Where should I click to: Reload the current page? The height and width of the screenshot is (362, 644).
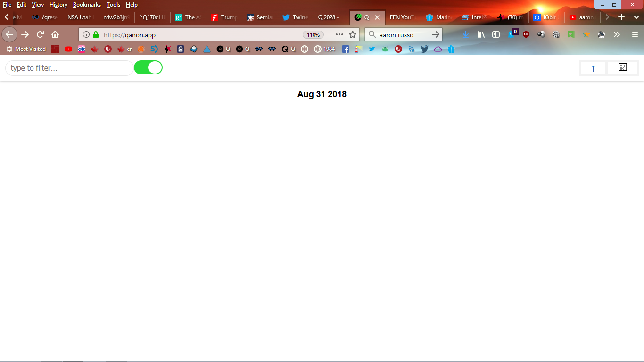tap(40, 34)
